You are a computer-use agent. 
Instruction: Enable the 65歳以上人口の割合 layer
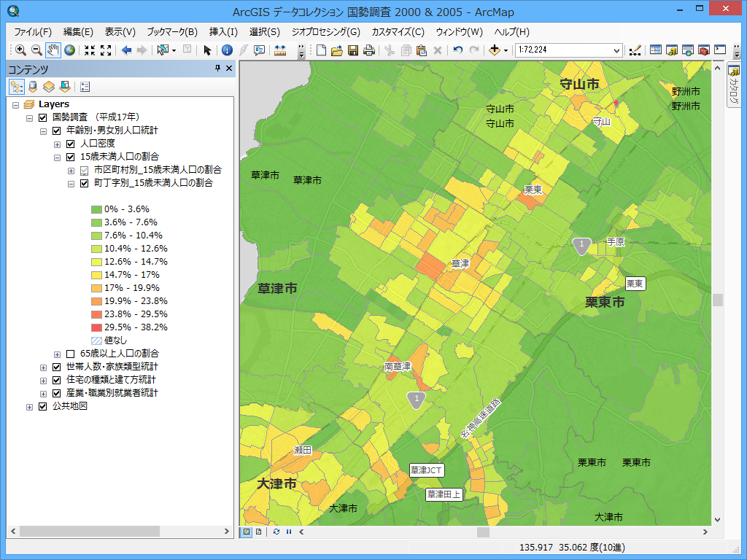tap(70, 354)
